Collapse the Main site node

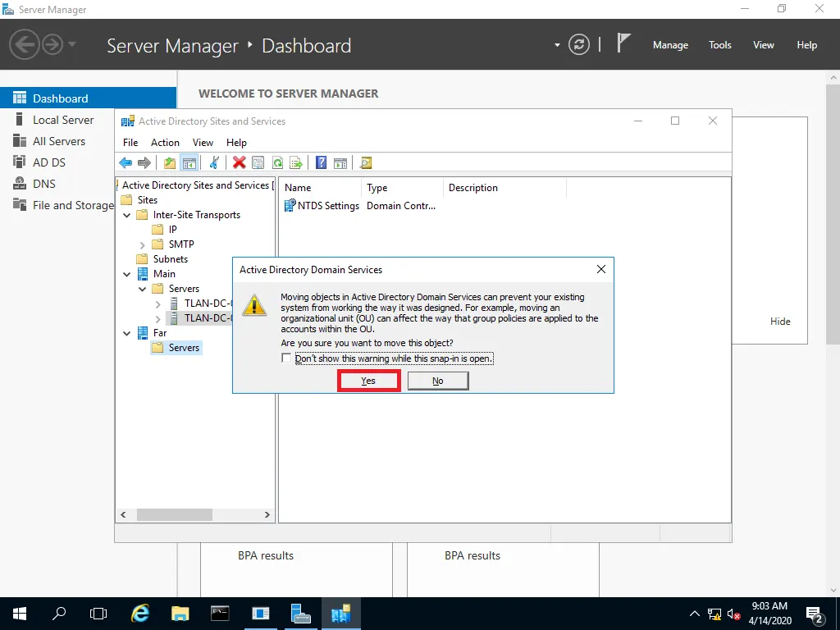tap(127, 274)
